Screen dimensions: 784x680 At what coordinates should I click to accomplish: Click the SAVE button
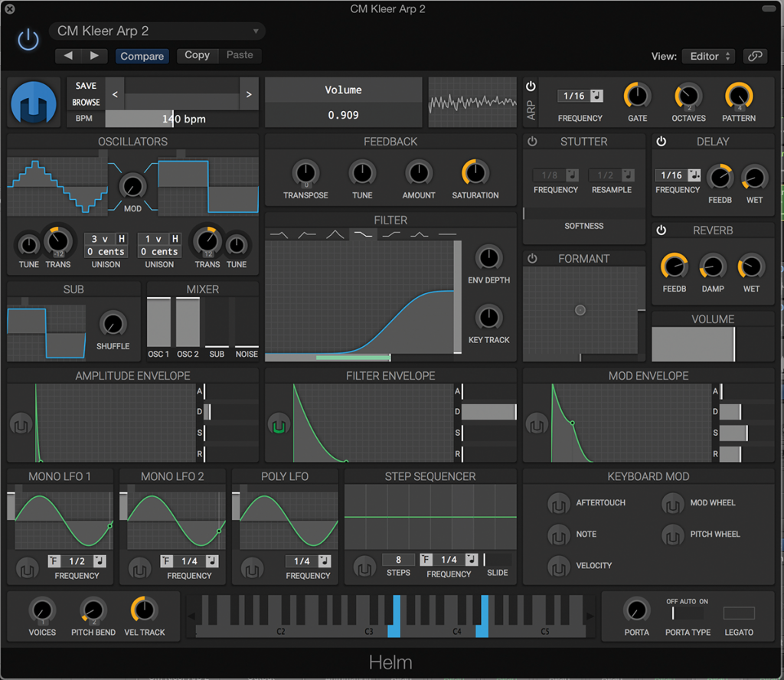click(86, 86)
